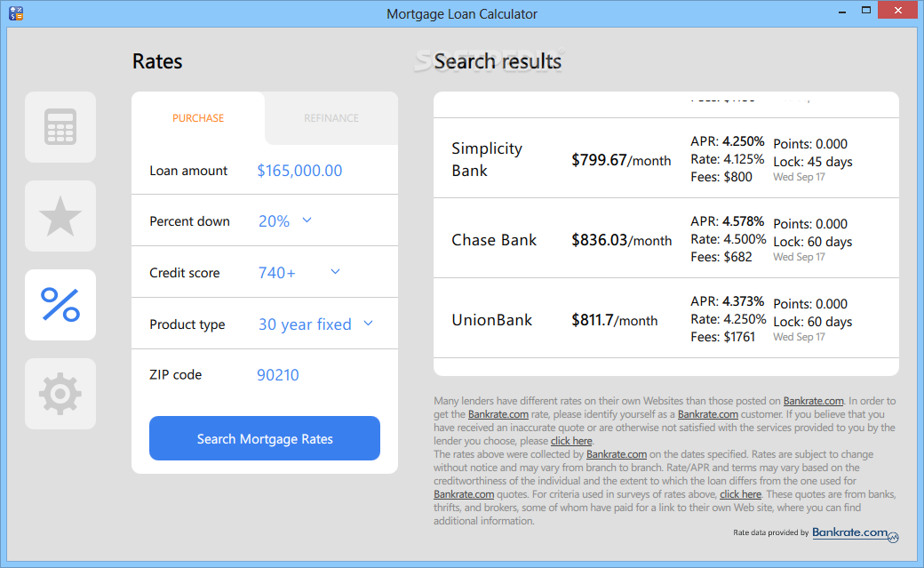Viewport: 924px width, 568px height.
Task: Switch to the PURCHASE tab
Action: 198,118
